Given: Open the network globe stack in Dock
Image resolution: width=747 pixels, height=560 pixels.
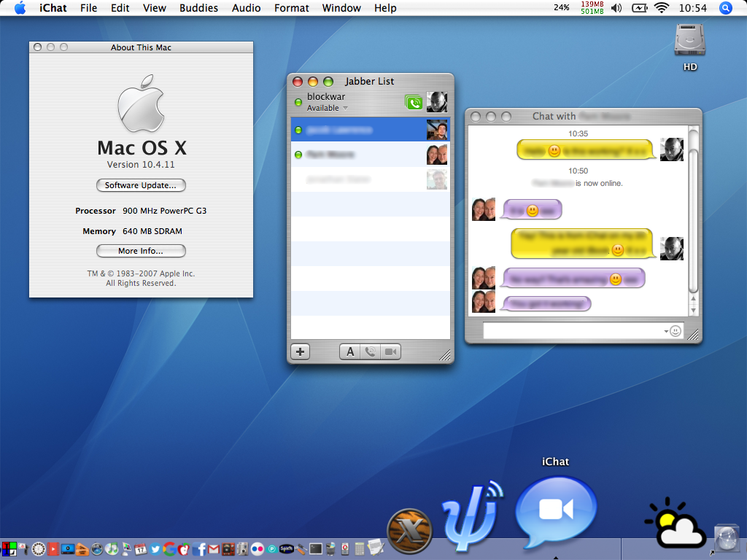Looking at the screenshot, I should [x=727, y=539].
